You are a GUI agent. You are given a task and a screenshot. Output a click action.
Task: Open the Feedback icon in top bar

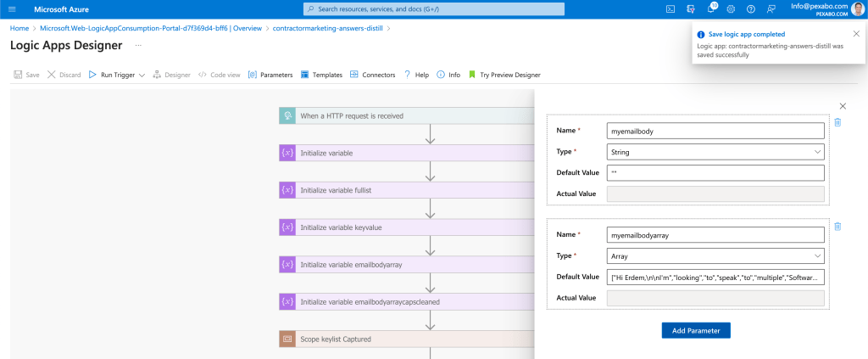tap(771, 8)
